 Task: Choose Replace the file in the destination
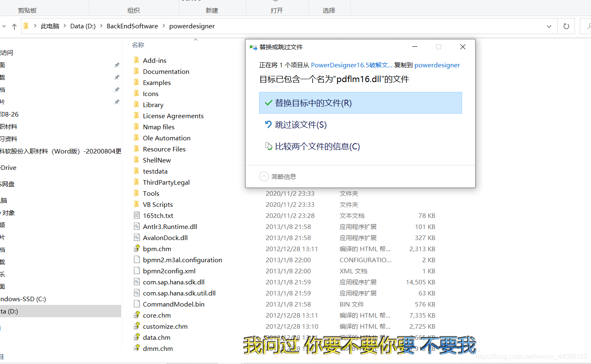coord(360,103)
